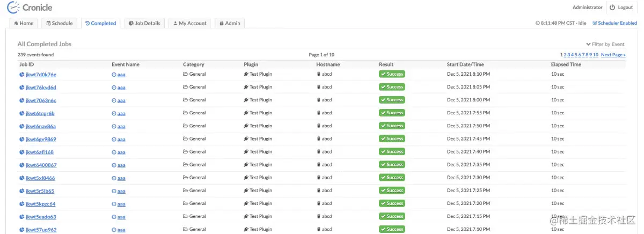Viewport: 644px width, 234px height.
Task: Open job jkwt5r5lb65 link
Action: 40,191
